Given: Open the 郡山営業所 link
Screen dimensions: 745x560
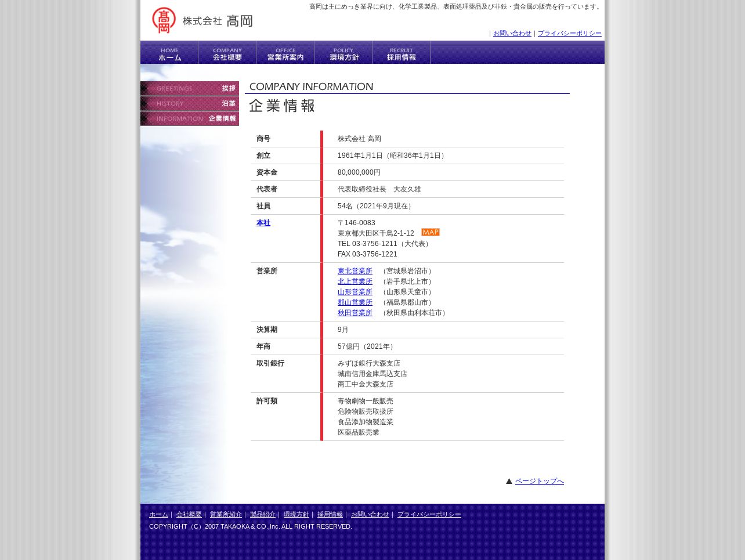Looking at the screenshot, I should click(x=355, y=302).
